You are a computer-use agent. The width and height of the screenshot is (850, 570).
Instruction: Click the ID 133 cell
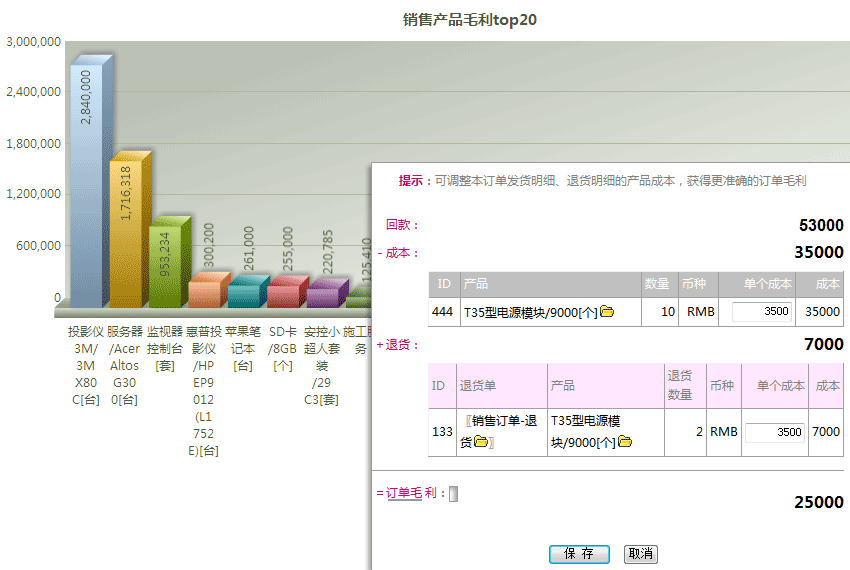point(442,432)
